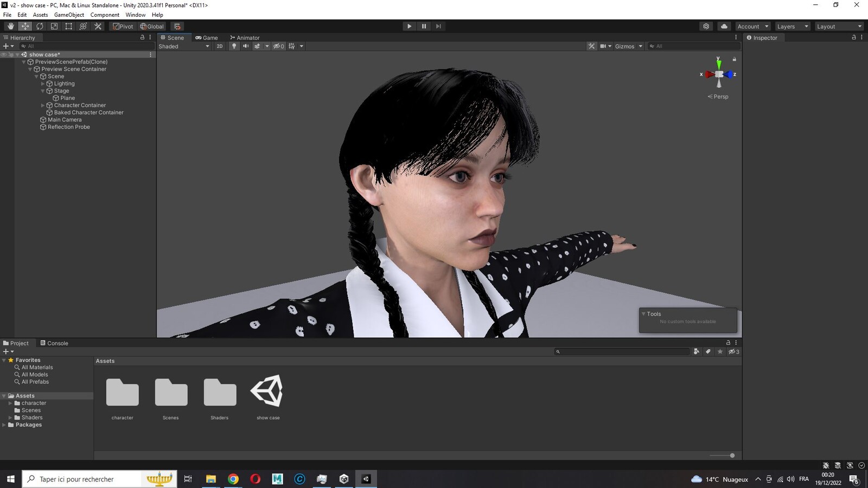Expand Character Container in Hierarchy
The image size is (868, 488).
(43, 105)
